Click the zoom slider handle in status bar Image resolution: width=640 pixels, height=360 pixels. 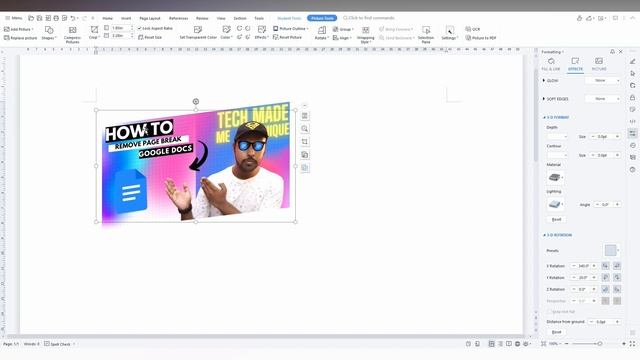[x=600, y=344]
